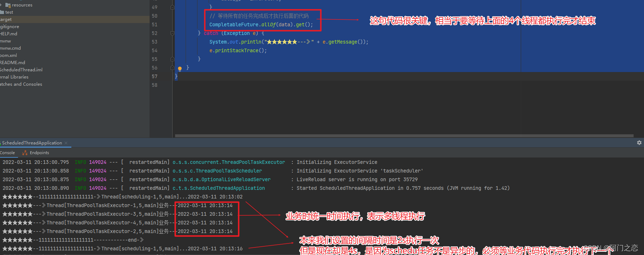The height and width of the screenshot is (255, 644).
Task: Toggle the fold marker at line 55
Action: coord(172,59)
